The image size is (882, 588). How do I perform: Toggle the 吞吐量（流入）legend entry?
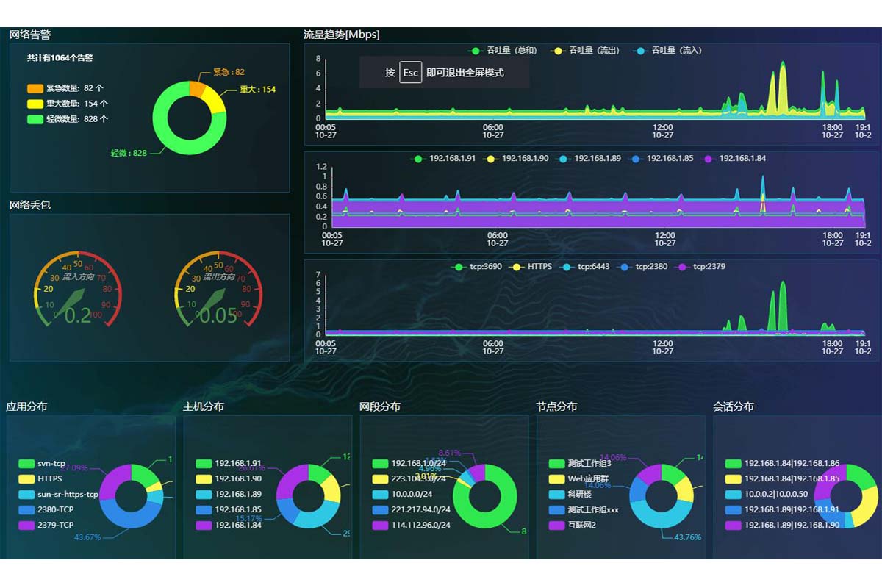669,51
